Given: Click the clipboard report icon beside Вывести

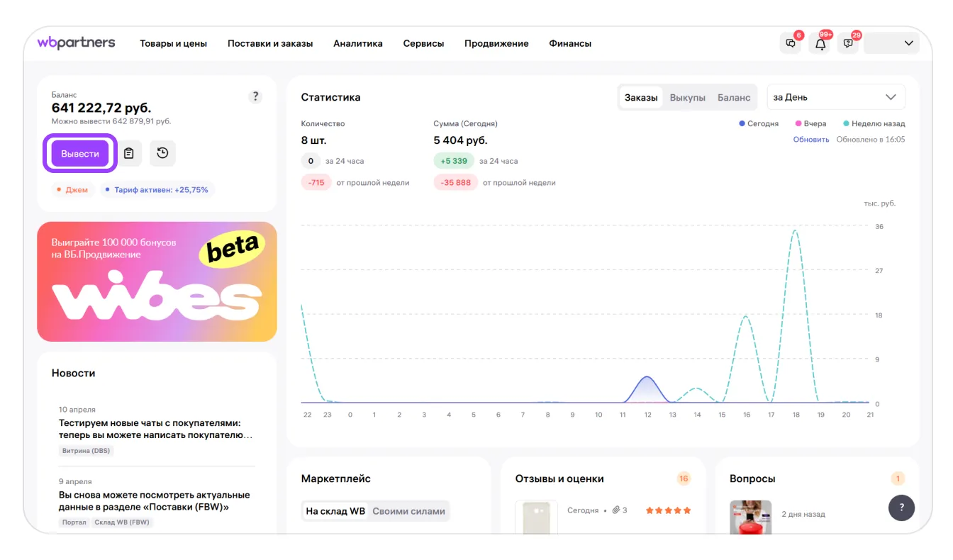Looking at the screenshot, I should 128,153.
